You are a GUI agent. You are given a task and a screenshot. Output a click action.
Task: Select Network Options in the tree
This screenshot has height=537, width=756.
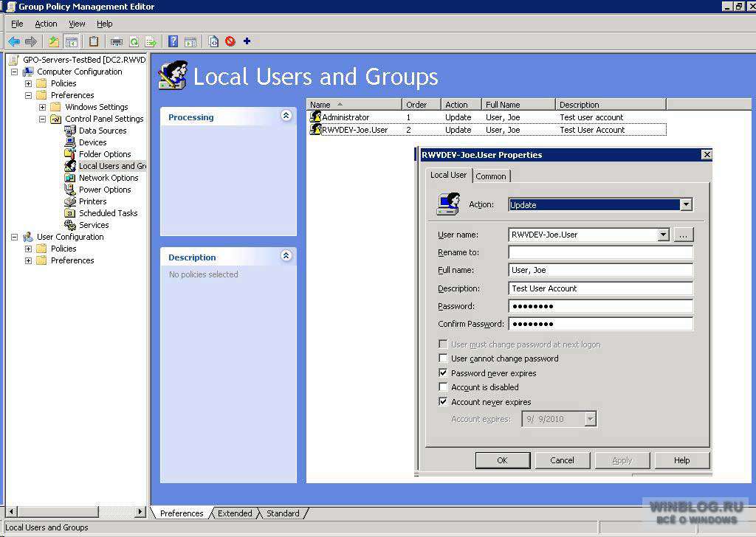(109, 178)
